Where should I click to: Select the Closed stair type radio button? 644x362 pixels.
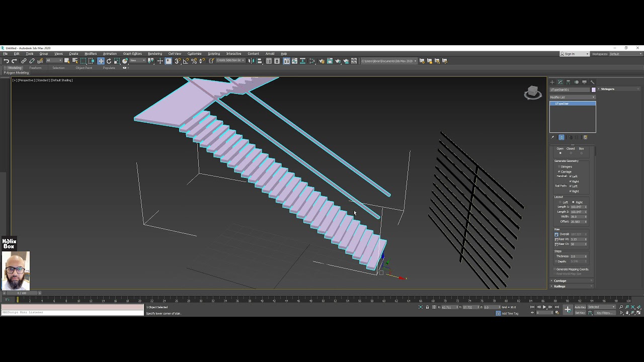coord(571,153)
